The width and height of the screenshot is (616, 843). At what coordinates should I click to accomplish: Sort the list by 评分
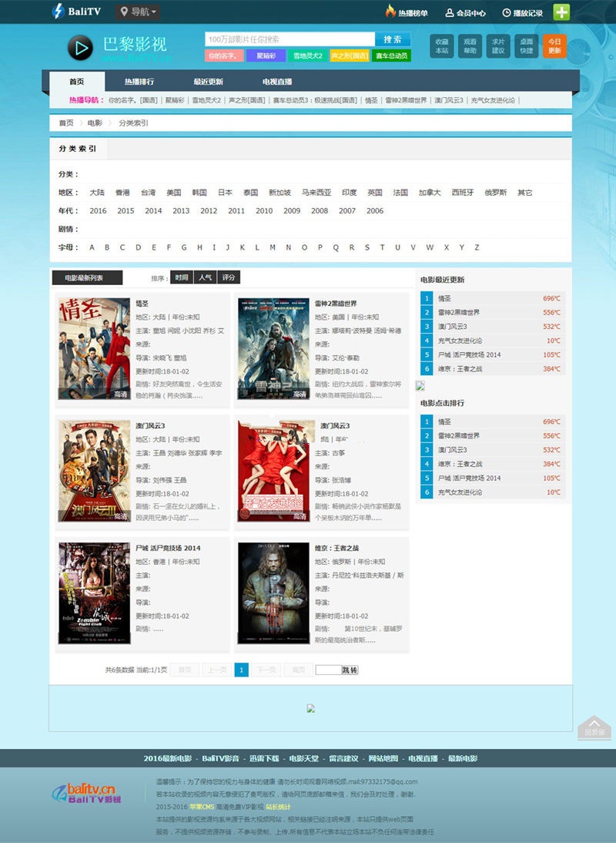tap(229, 277)
